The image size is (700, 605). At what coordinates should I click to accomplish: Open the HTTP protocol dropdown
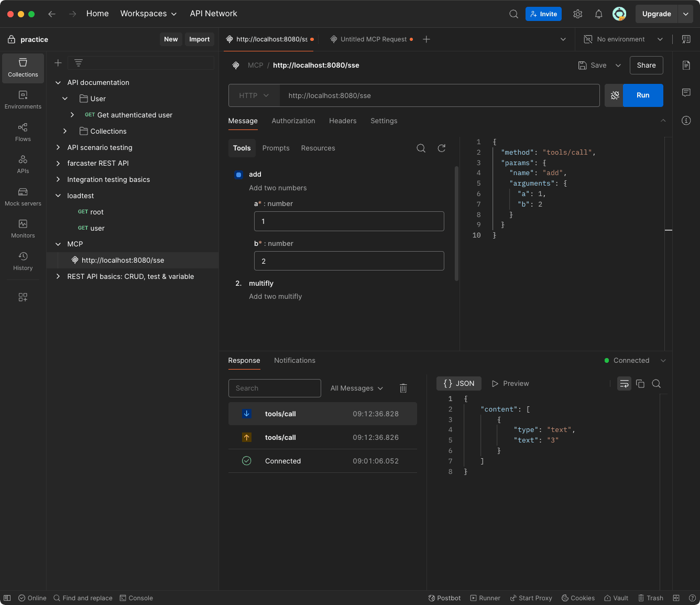pos(254,95)
